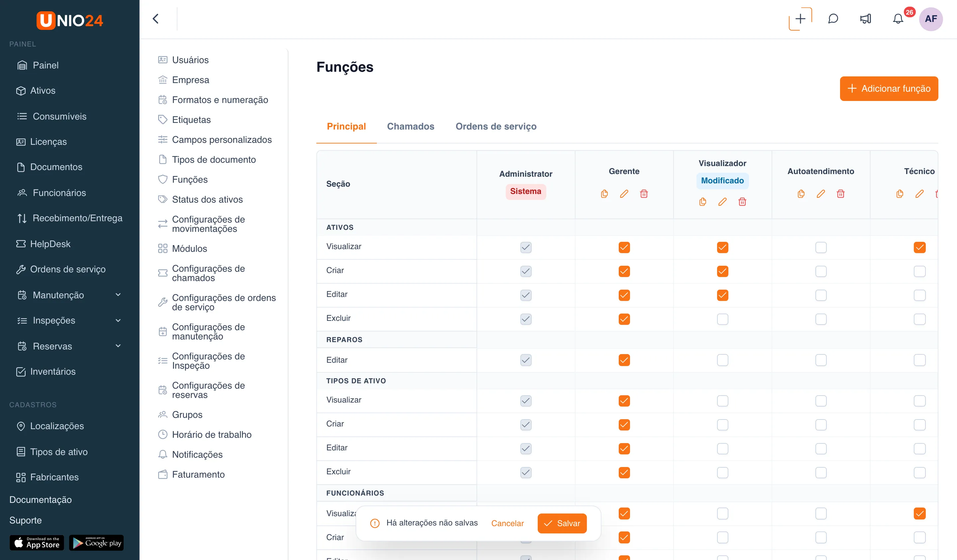The height and width of the screenshot is (560, 957).
Task: Open the quick add plus icon
Action: coord(800,19)
